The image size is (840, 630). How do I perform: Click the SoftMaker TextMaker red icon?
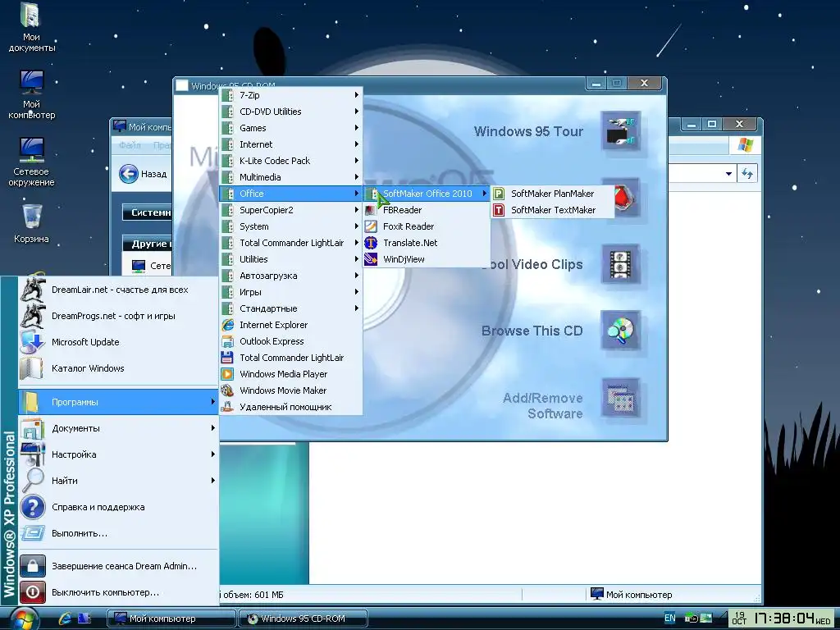[499, 210]
